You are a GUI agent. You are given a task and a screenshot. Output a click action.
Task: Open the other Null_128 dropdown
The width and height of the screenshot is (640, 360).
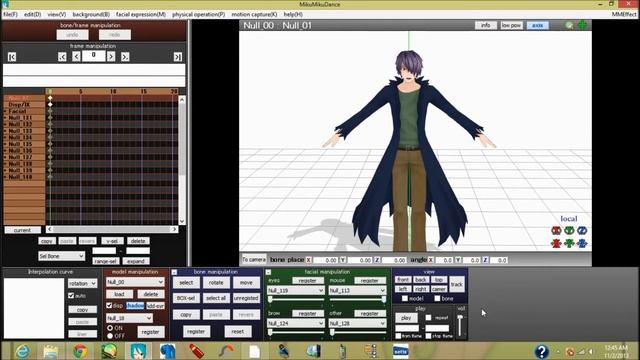357,323
